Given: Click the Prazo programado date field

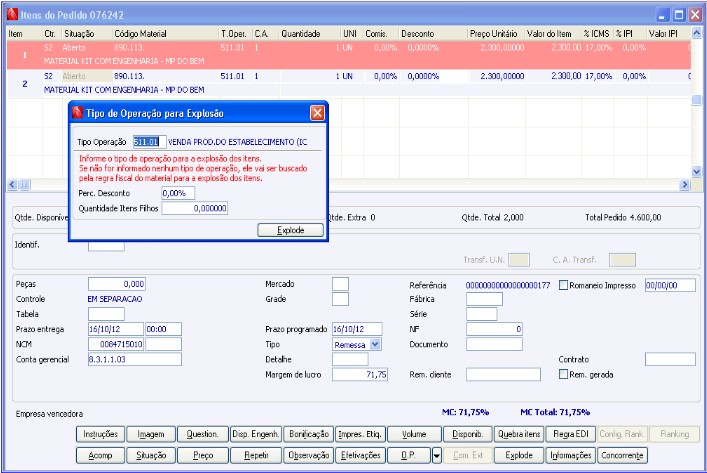Looking at the screenshot, I should [357, 329].
